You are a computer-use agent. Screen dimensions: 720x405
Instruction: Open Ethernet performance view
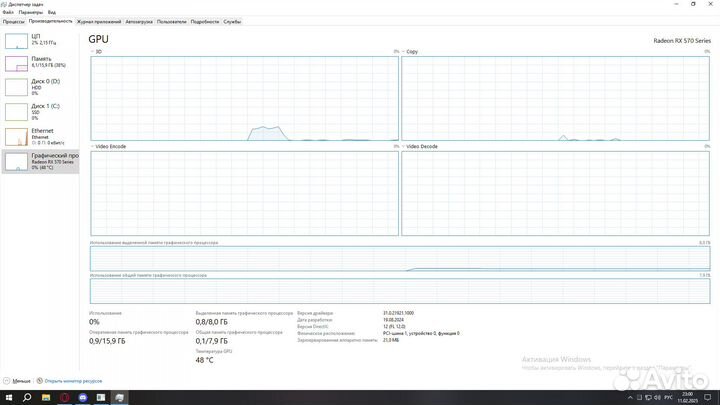coord(40,136)
